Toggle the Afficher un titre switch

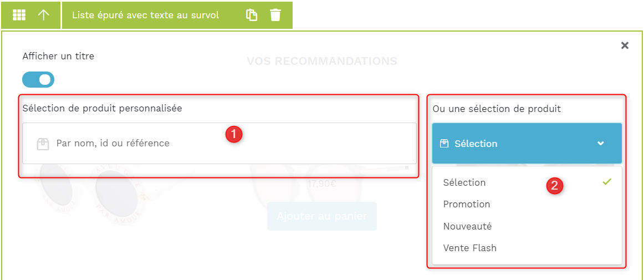(38, 79)
